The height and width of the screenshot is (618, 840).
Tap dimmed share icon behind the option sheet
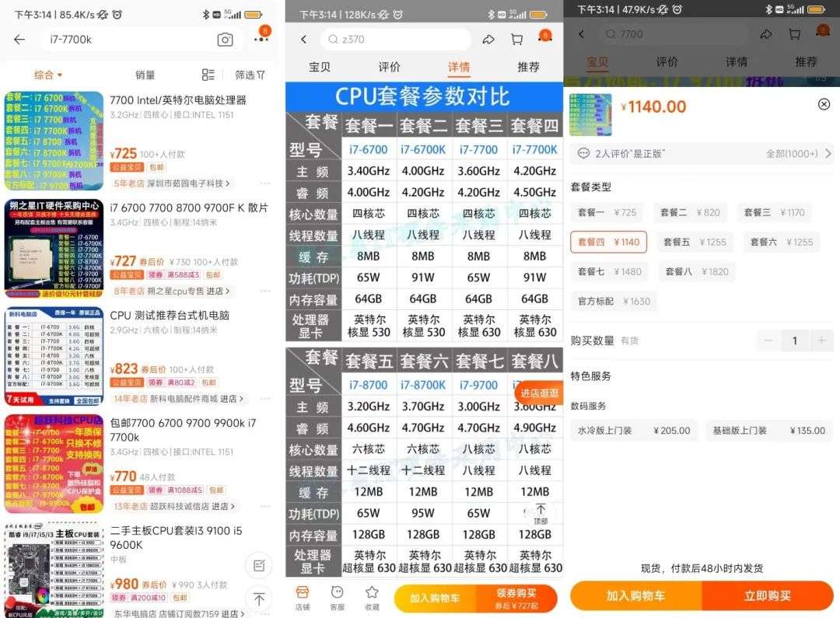click(766, 34)
